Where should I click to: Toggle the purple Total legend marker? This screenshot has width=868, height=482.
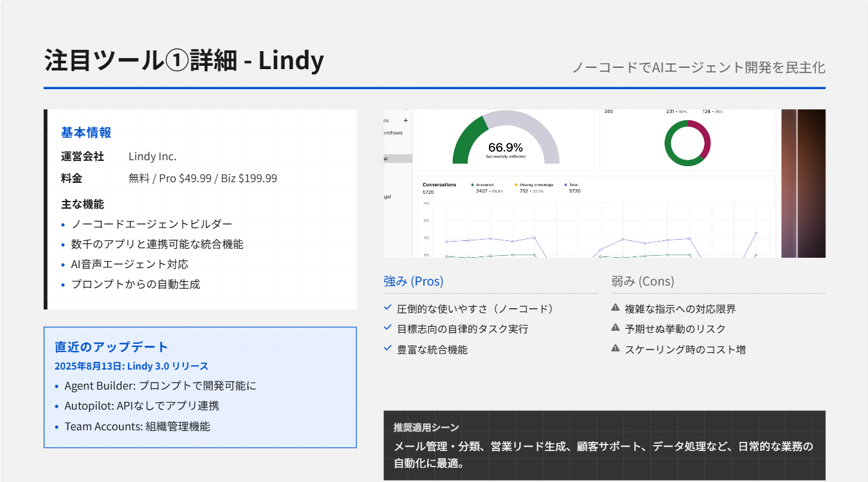pos(566,185)
